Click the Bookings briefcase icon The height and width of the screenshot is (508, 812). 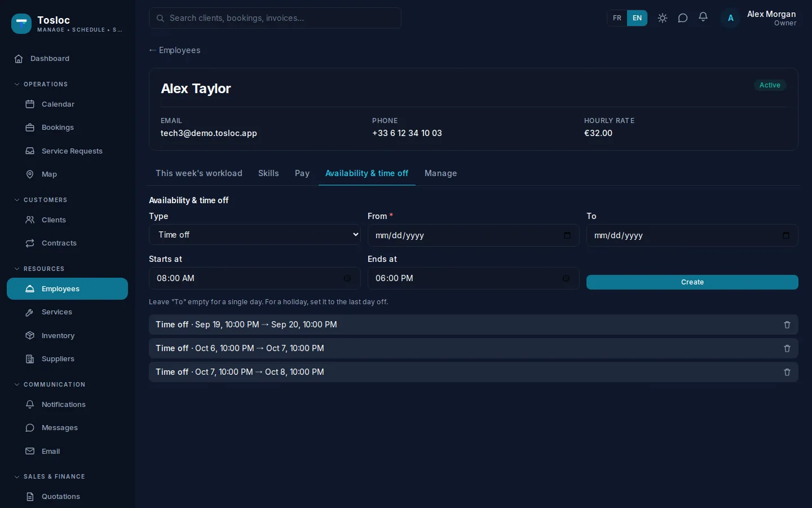(30, 128)
